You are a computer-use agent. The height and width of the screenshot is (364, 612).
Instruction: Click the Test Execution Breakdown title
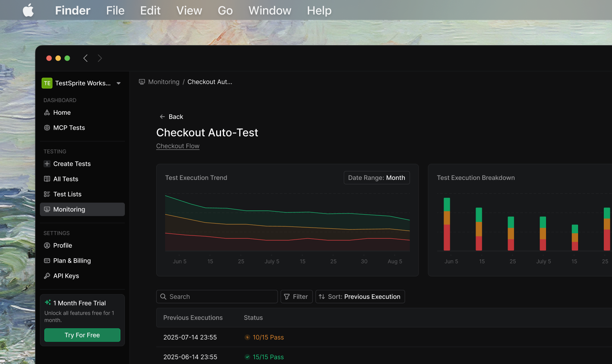(x=476, y=178)
